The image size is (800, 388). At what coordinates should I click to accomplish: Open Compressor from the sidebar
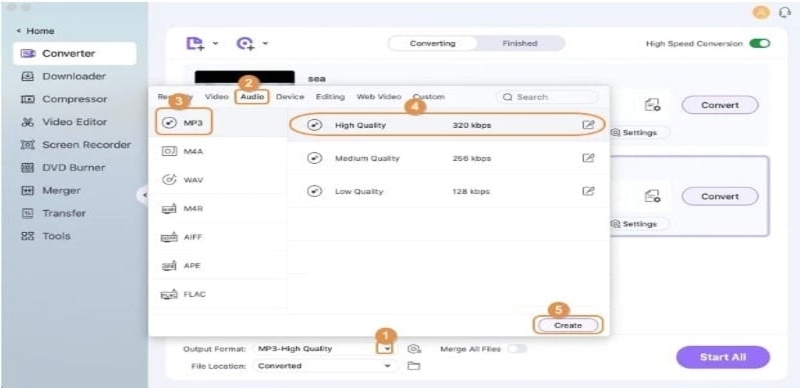tap(74, 99)
